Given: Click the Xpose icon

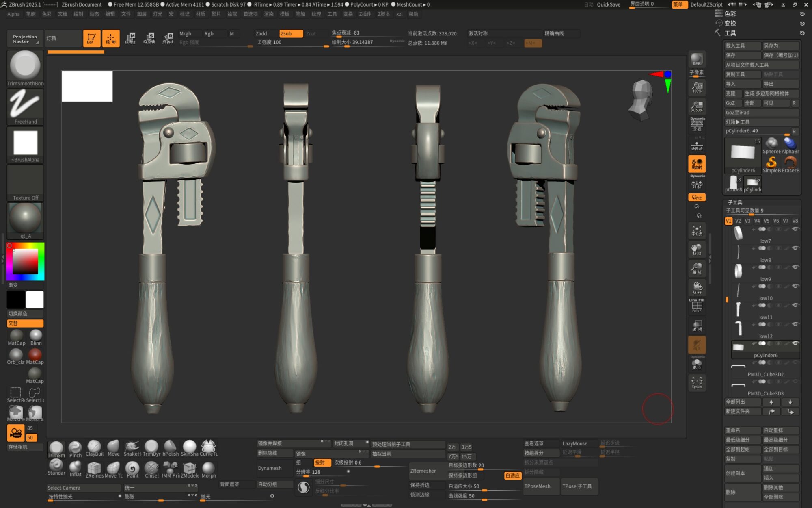Looking at the screenshot, I should tap(697, 382).
